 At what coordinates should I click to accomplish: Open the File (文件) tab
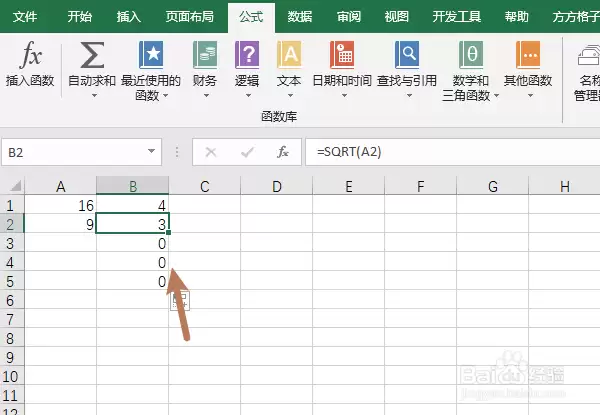(25, 16)
